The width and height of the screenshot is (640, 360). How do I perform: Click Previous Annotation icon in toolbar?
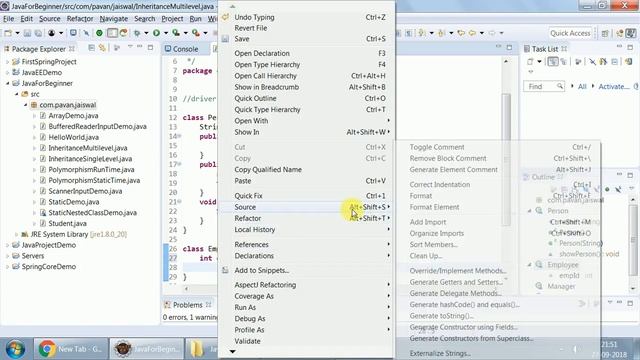441,33
